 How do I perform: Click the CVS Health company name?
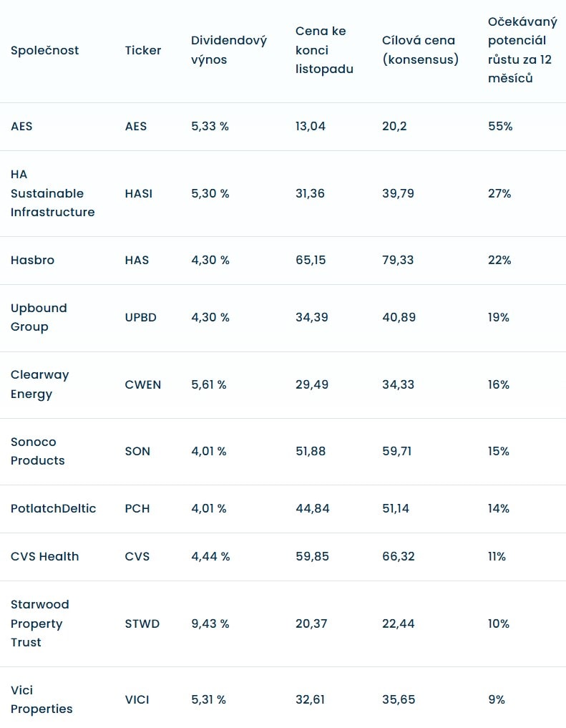[x=44, y=556]
